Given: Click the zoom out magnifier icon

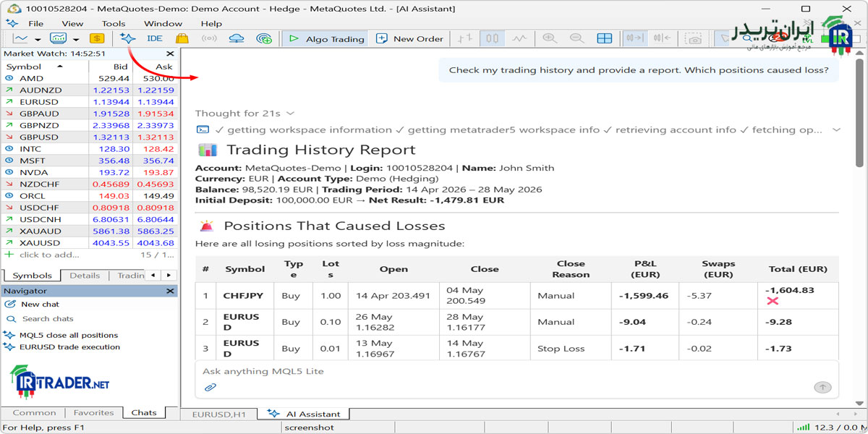Looking at the screenshot, I should coord(576,38).
